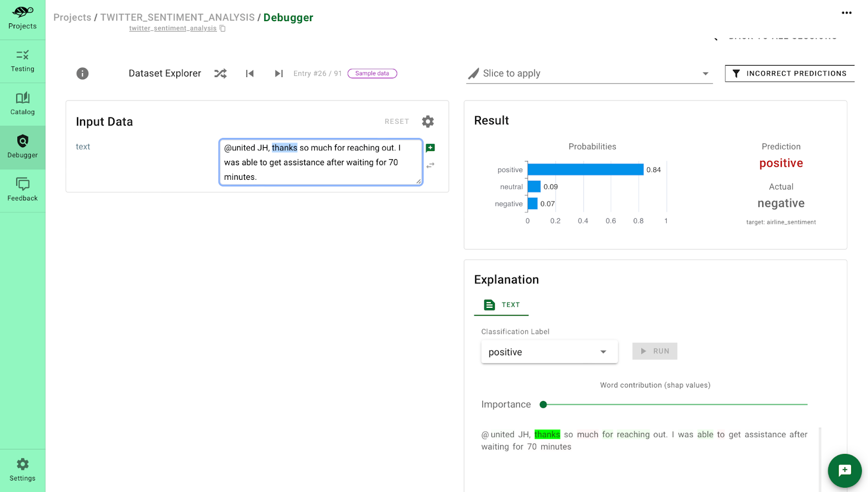The width and height of the screenshot is (868, 492).
Task: Click the Projects breadcrumb link
Action: [72, 17]
